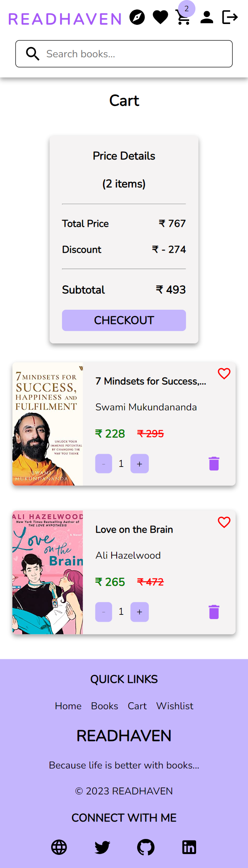Click the search magnifier icon
248x868 pixels.
pyautogui.click(x=33, y=53)
